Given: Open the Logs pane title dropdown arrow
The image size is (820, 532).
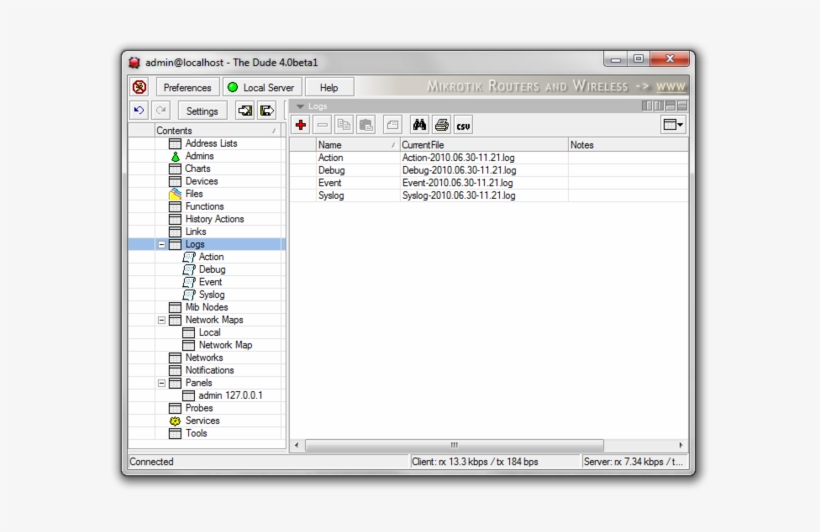Looking at the screenshot, I should 300,106.
